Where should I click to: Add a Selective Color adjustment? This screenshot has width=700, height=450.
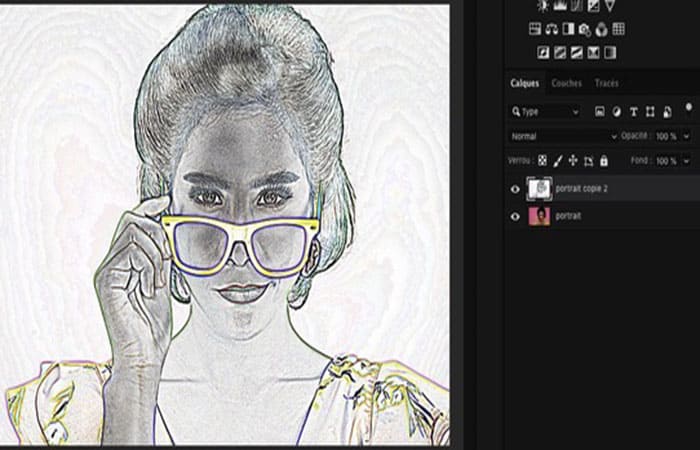point(593,53)
